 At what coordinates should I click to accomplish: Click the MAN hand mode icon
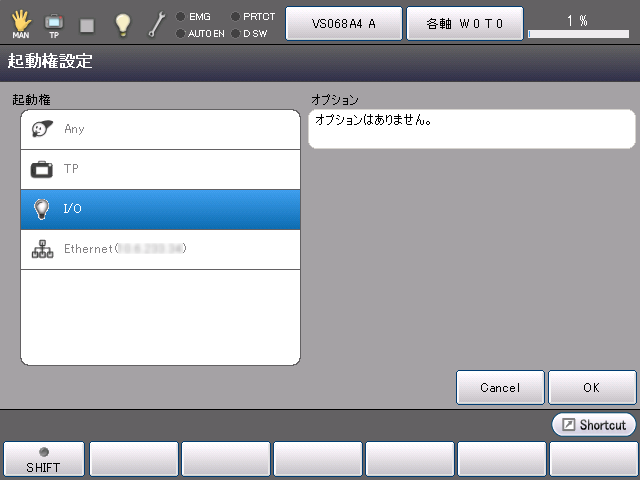pyautogui.click(x=21, y=22)
